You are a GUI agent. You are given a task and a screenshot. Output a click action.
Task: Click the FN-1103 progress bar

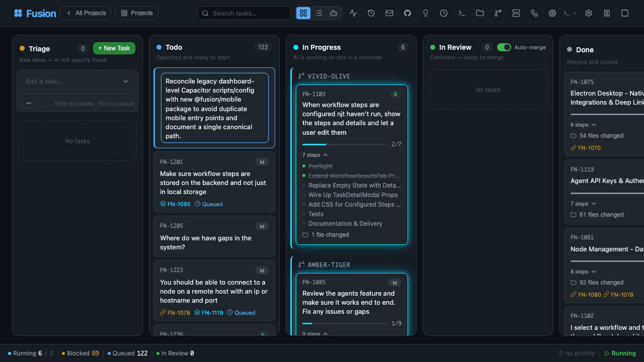345,144
